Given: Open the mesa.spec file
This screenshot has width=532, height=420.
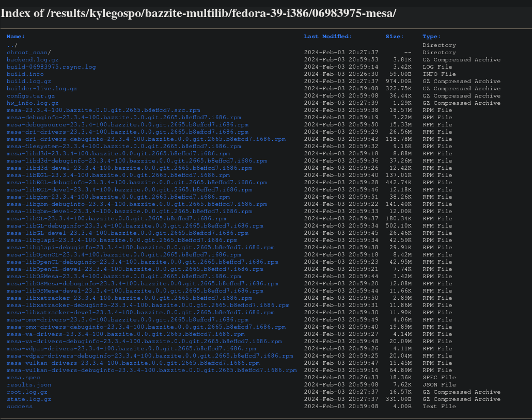Looking at the screenshot, I should 23,378.
